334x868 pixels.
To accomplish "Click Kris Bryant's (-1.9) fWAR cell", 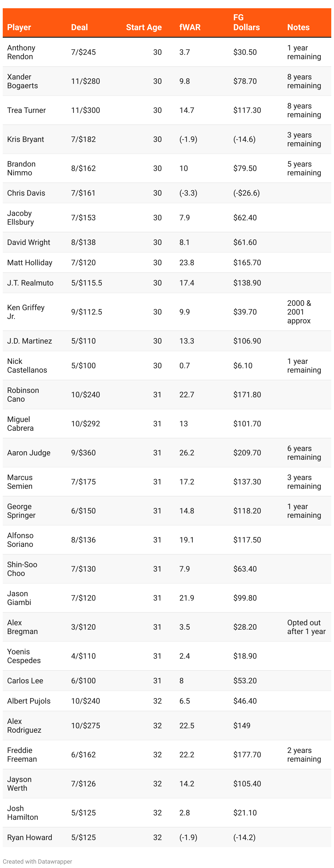I will (x=188, y=139).
